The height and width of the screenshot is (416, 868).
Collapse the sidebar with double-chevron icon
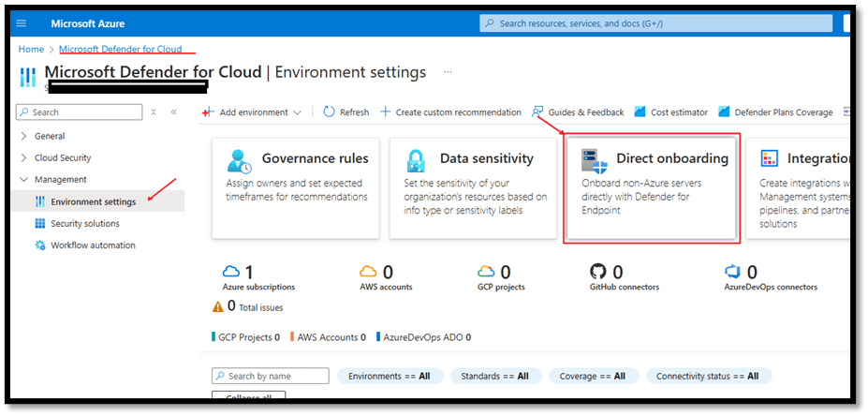[173, 112]
